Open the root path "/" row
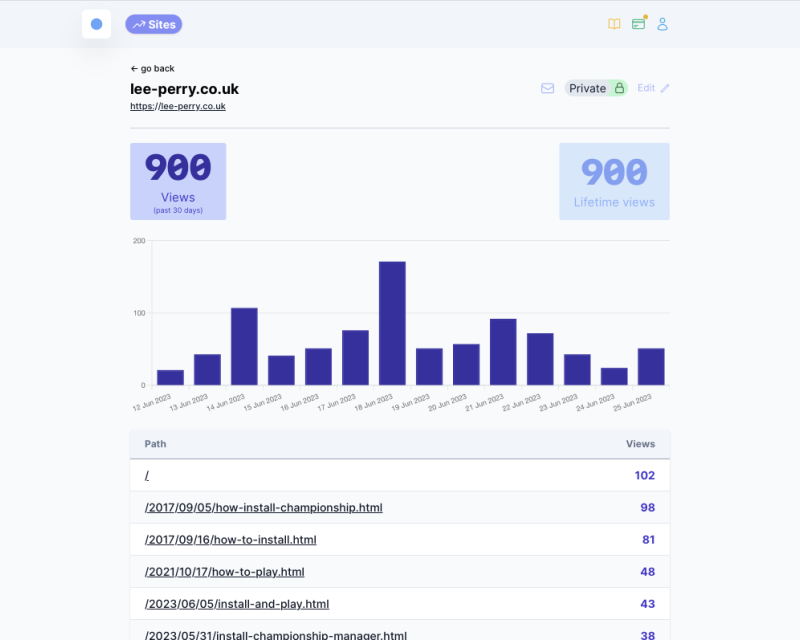 [x=147, y=476]
